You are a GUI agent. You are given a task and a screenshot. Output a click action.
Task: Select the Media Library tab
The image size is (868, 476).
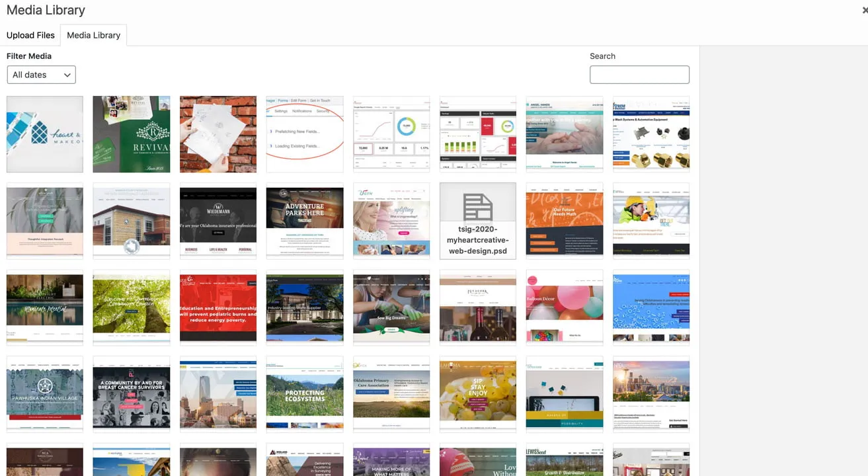pyautogui.click(x=93, y=35)
